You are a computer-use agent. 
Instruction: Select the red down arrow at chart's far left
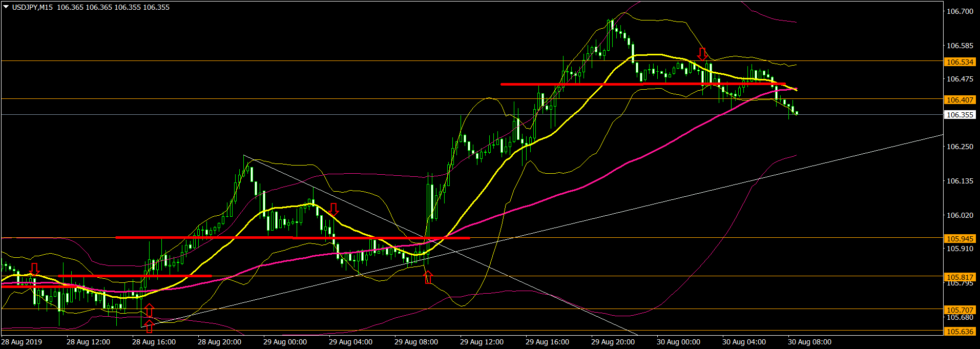tap(34, 269)
